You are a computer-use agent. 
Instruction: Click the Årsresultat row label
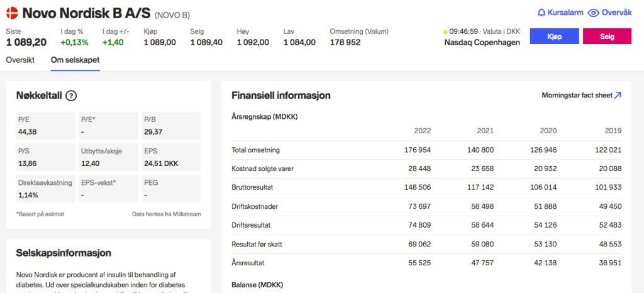pyautogui.click(x=249, y=262)
